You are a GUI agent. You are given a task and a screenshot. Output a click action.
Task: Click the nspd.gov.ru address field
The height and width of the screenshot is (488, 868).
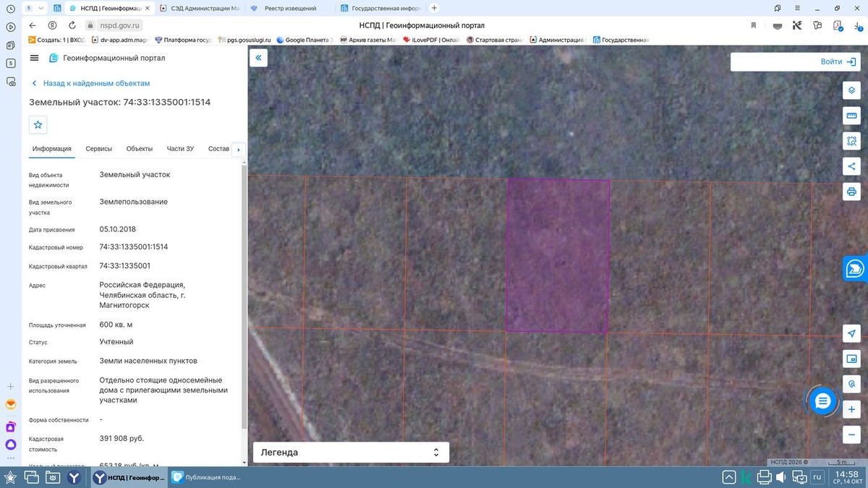[119, 25]
